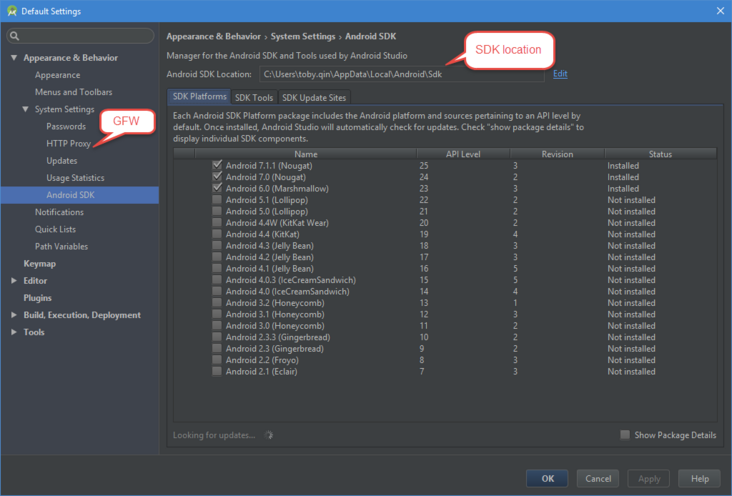Check Android 4.3 (Jelly Bean) checkbox
Viewport: 732px width, 496px height.
tap(217, 245)
